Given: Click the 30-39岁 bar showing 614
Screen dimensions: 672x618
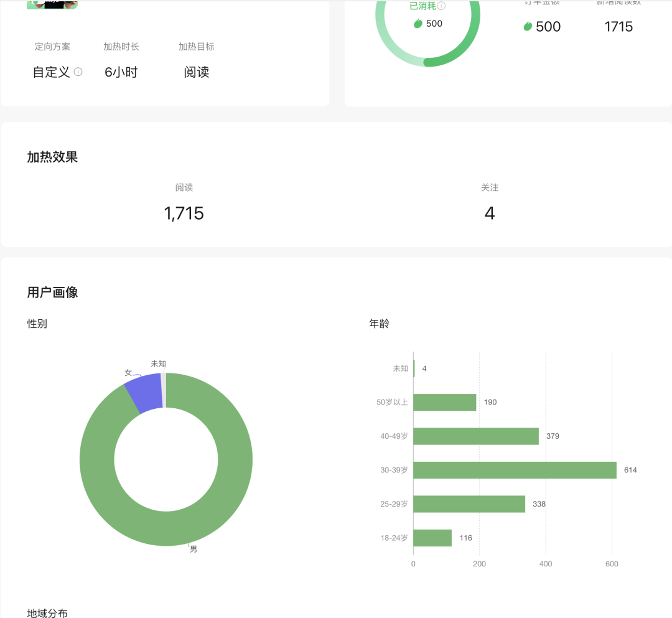Looking at the screenshot, I should pyautogui.click(x=515, y=470).
